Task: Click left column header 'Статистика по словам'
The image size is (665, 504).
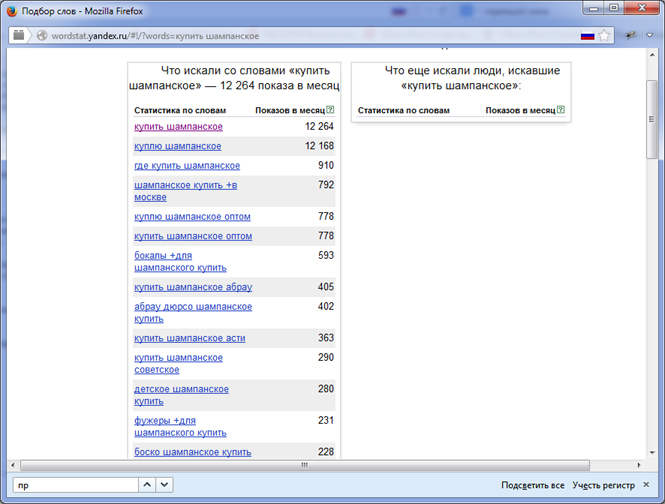Action: (x=180, y=110)
